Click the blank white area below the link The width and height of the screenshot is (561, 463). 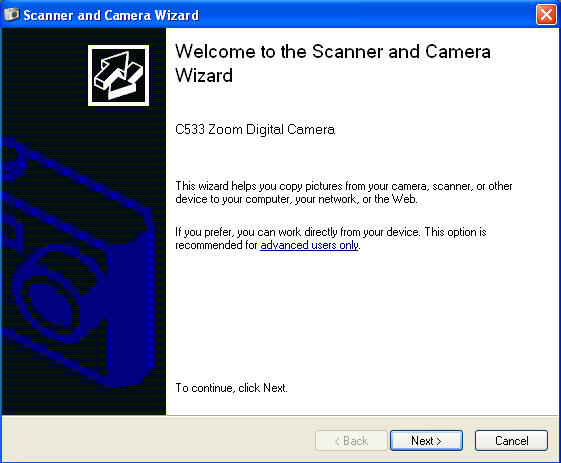point(361,315)
